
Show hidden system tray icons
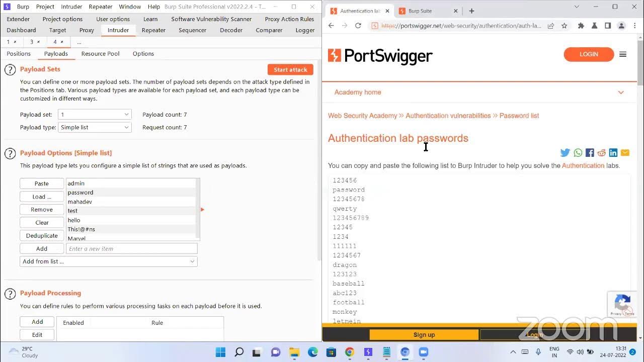tap(513, 352)
